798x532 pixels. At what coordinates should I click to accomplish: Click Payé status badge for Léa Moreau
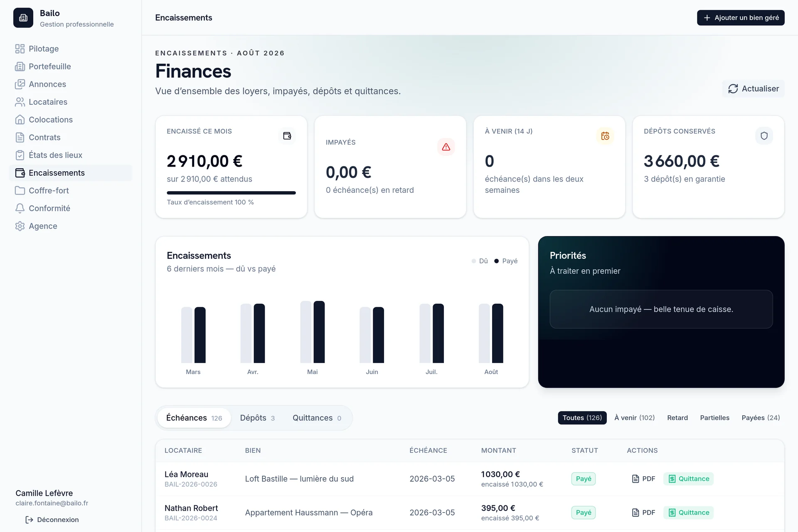coord(584,479)
